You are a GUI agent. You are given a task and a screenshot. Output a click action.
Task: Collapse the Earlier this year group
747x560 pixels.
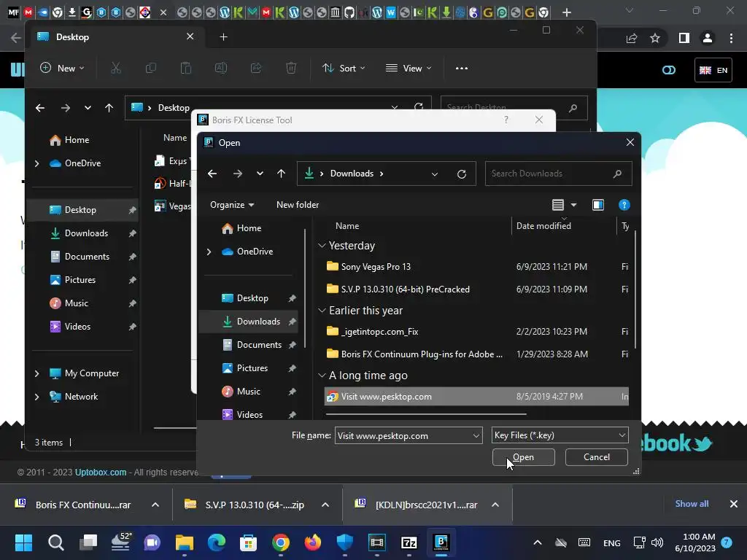[x=322, y=311]
